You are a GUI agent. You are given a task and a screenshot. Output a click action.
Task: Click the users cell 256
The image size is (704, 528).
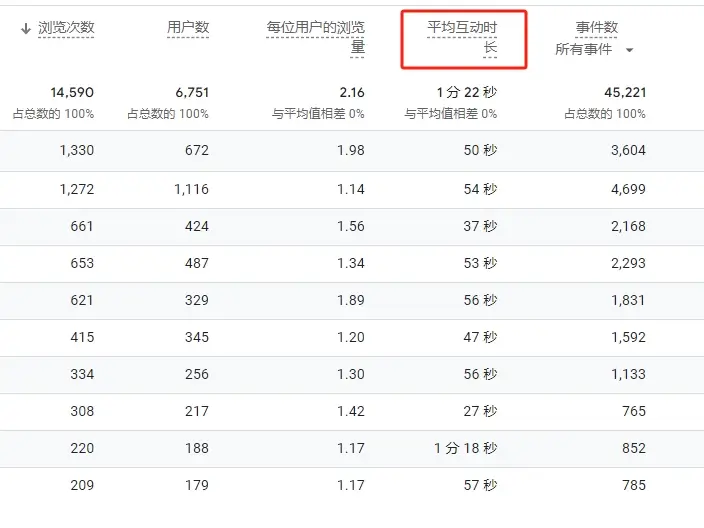(x=197, y=374)
